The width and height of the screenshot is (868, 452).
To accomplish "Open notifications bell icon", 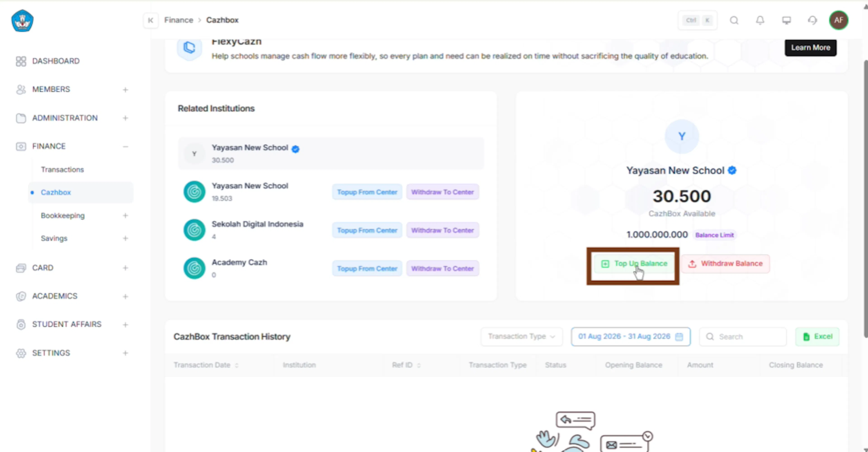I will tap(760, 20).
